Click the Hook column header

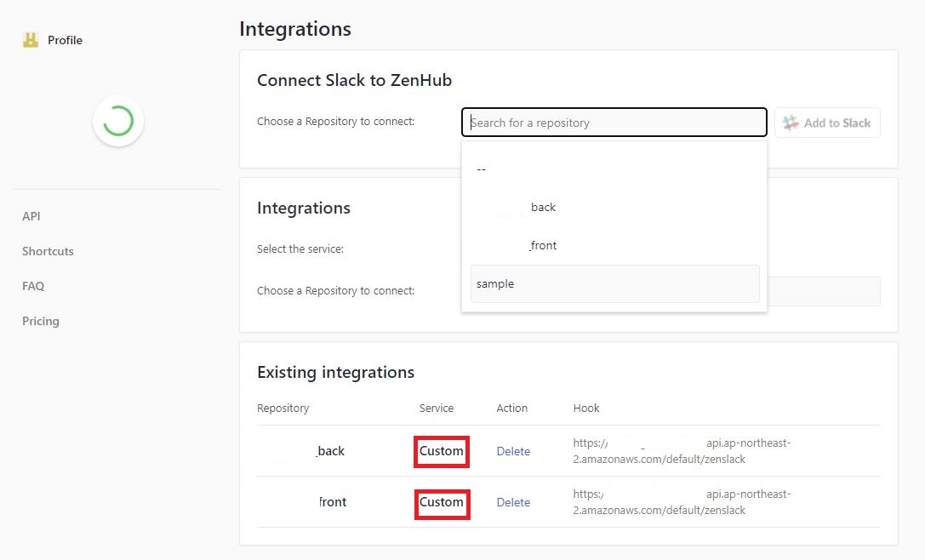click(x=586, y=409)
